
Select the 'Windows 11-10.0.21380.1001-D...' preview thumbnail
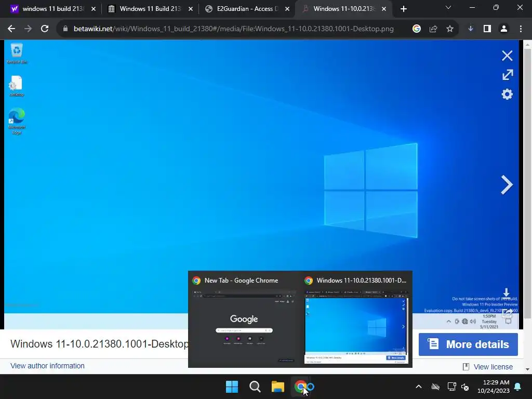pos(356,319)
